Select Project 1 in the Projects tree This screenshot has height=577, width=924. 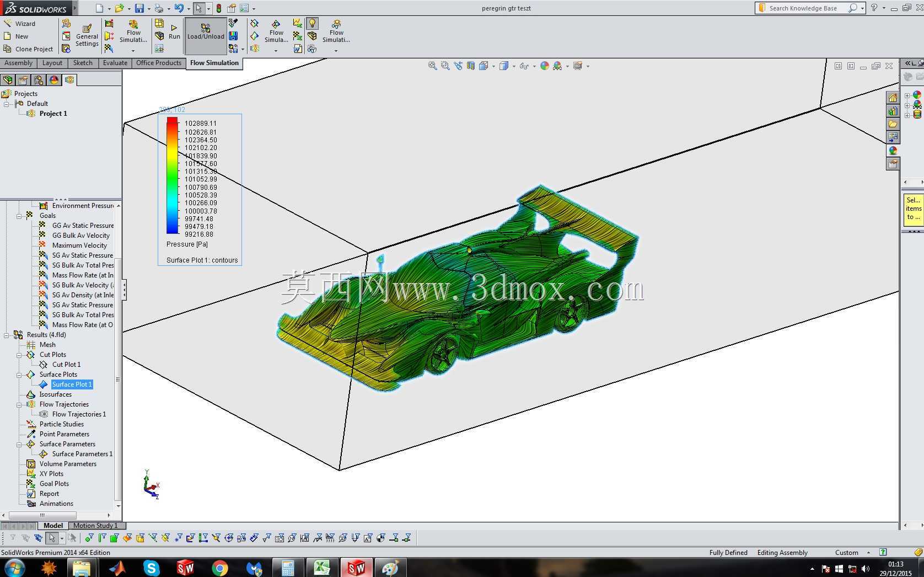click(53, 114)
